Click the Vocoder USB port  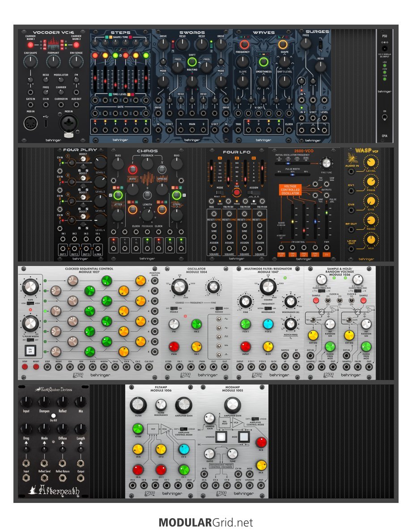pos(46,122)
